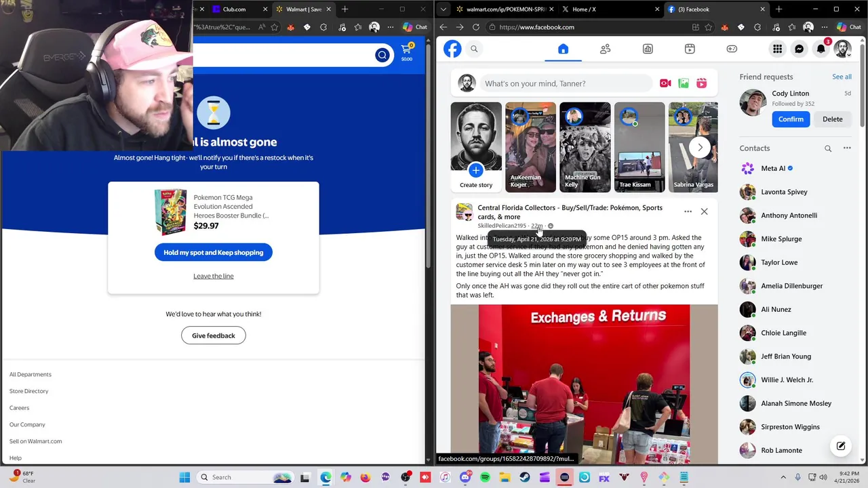This screenshot has height=488, width=868.
Task: Click the Walmart search button icon
Action: point(382,56)
